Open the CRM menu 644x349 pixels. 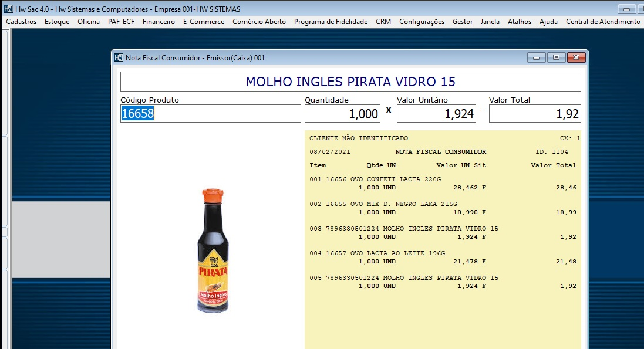click(x=383, y=22)
